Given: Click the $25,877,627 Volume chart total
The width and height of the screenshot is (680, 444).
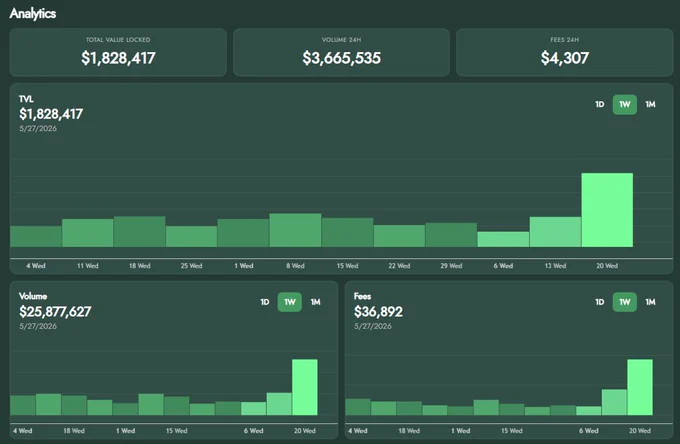Looking at the screenshot, I should [55, 312].
